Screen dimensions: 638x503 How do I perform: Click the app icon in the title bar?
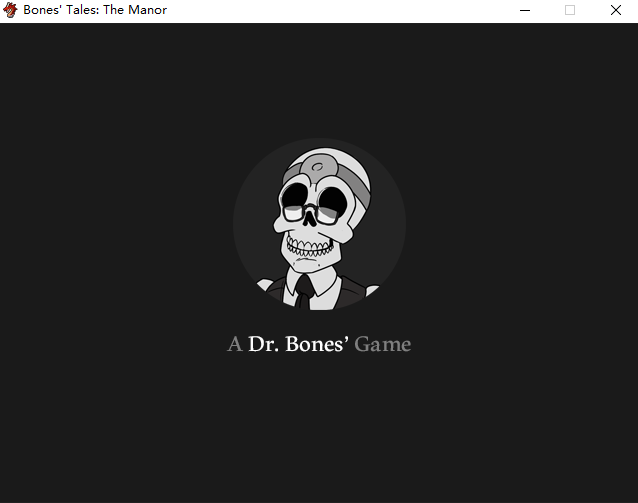pyautogui.click(x=11, y=10)
